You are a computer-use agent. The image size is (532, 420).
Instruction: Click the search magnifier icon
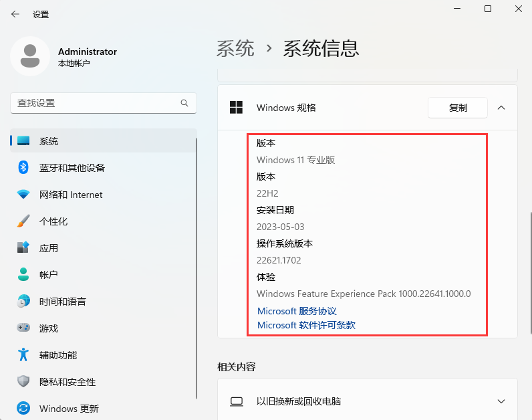point(184,103)
